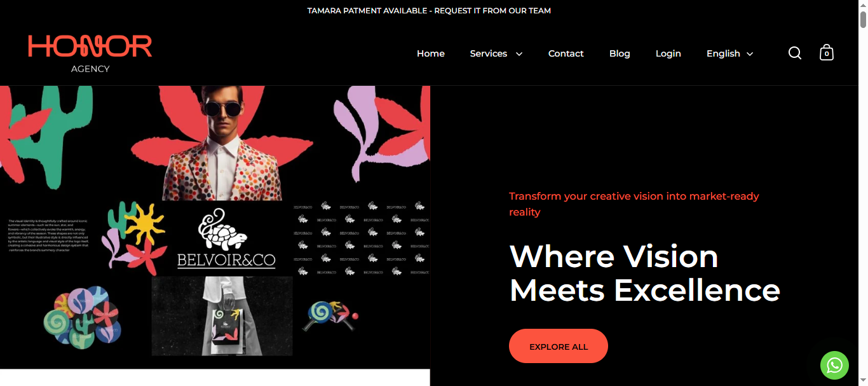Open the English language selector

pos(729,53)
